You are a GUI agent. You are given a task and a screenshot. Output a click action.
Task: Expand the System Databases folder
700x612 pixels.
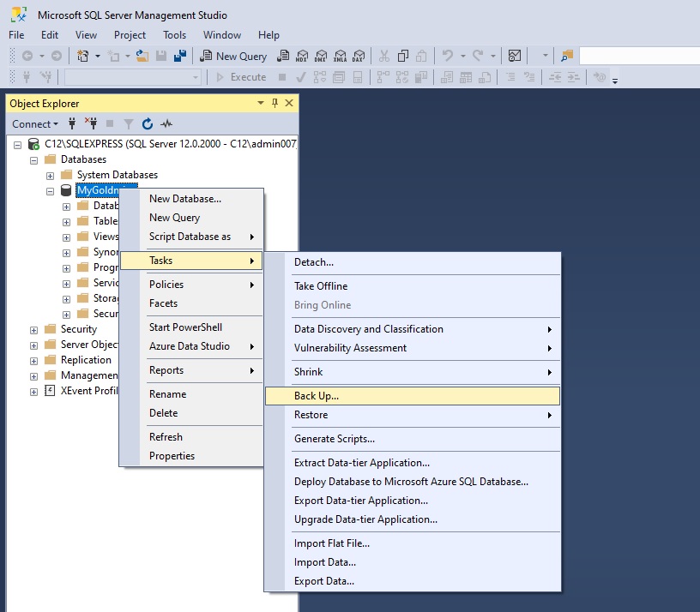(x=50, y=176)
